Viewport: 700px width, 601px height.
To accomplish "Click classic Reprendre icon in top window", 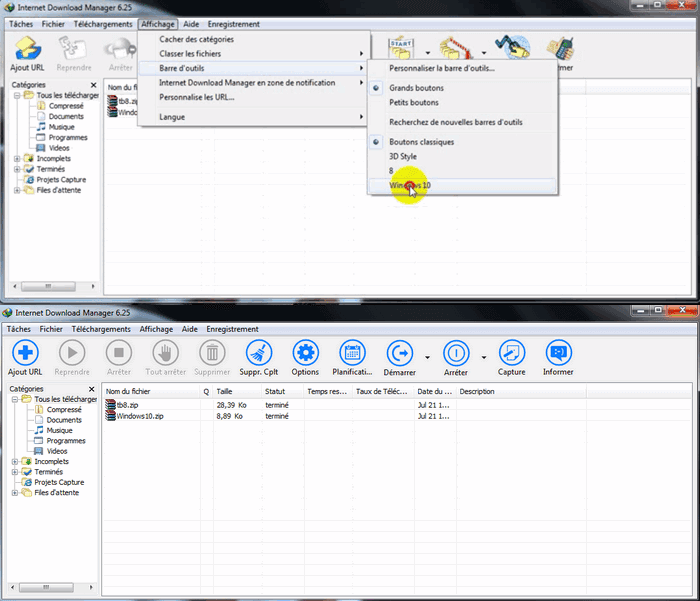I will click(x=73, y=48).
